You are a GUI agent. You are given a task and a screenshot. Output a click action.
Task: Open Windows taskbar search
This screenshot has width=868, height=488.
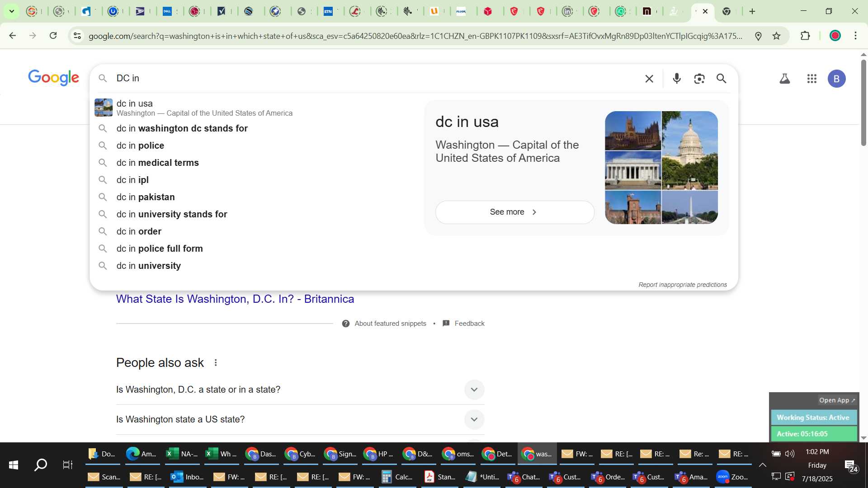[x=41, y=465]
